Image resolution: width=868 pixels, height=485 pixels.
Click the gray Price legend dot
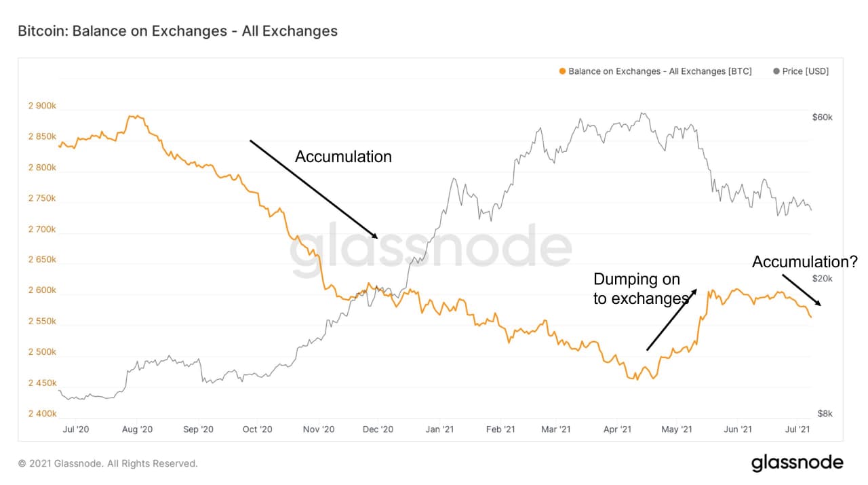point(776,71)
